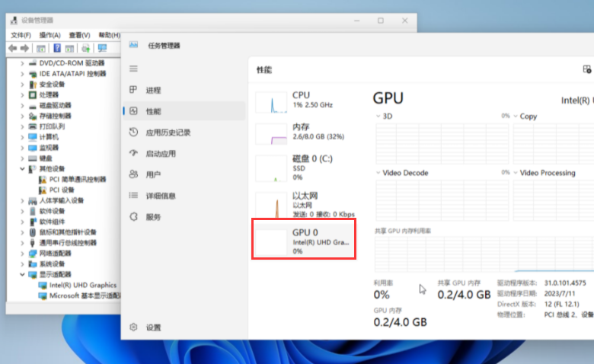This screenshot has width=594, height=364.
Task: Open the Task Manager hamburger menu
Action: 133,69
